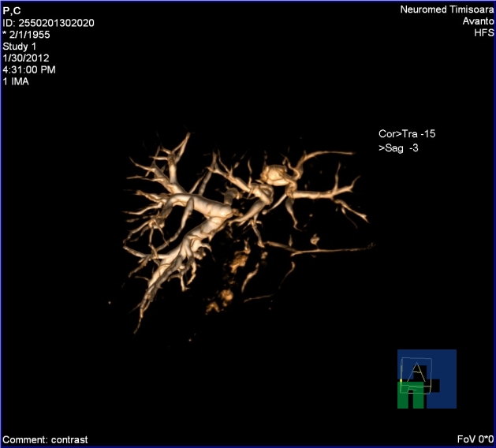The height and width of the screenshot is (448, 496).
Task: Select the "FoV 0*0" field of view text
Action: pos(475,439)
